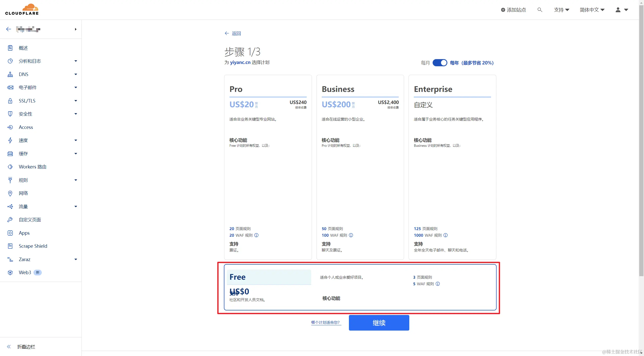
Task: Click the Scrape Shield sidebar icon
Action: pos(10,246)
